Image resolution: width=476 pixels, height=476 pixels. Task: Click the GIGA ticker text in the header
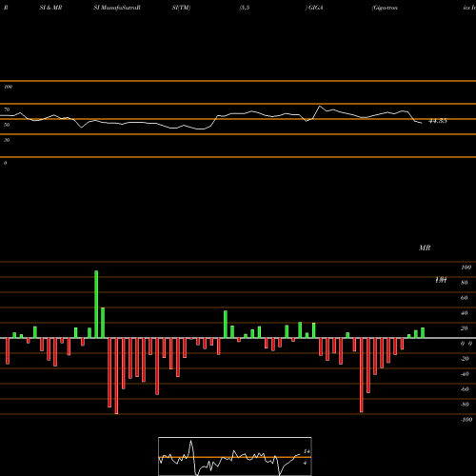point(315,8)
